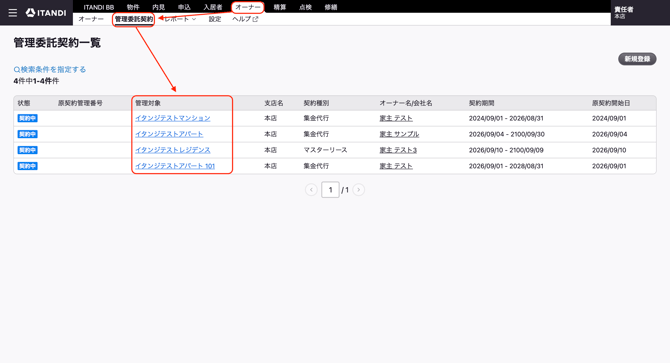Screen dimensions: 670x363
Task: Open the 物件 menu item
Action: 133,7
